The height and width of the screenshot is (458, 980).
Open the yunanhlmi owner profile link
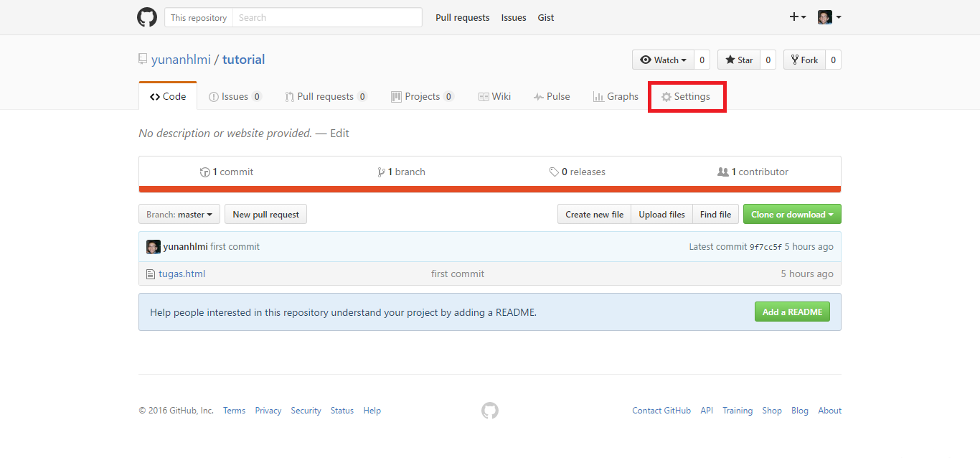pos(181,60)
